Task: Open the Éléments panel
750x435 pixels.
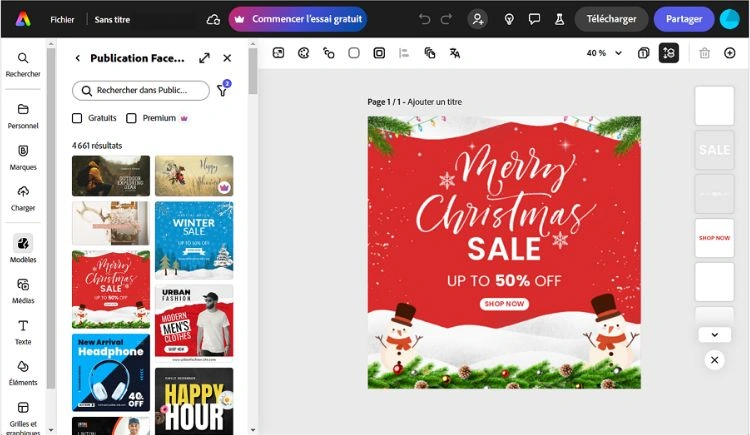Action: pos(23,373)
